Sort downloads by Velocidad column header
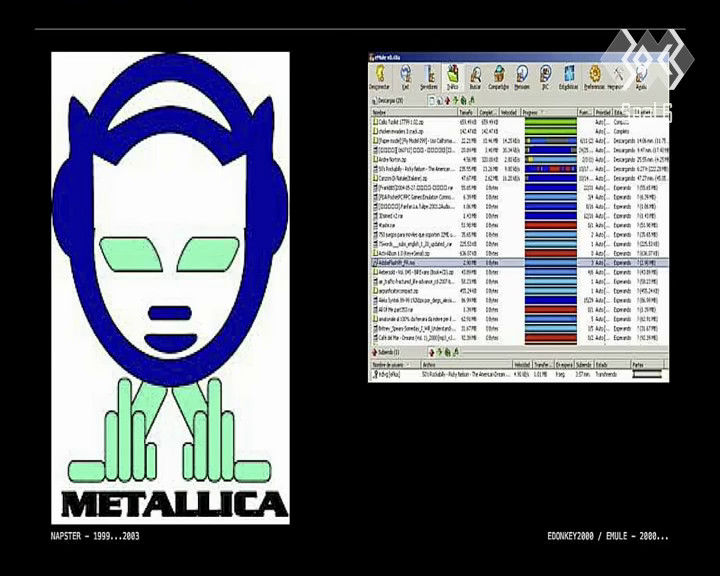This screenshot has height=576, width=720. 509,112
